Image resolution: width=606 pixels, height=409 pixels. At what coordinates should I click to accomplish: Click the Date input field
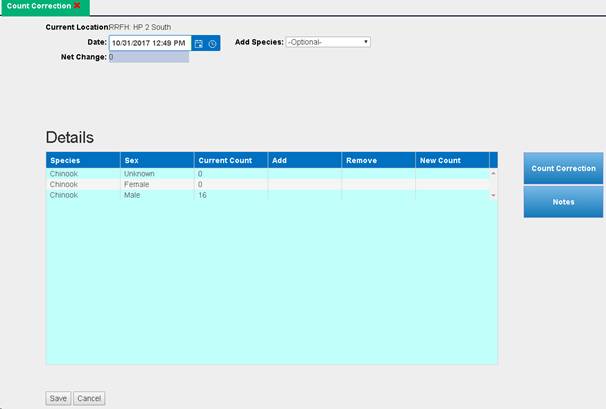(150, 44)
